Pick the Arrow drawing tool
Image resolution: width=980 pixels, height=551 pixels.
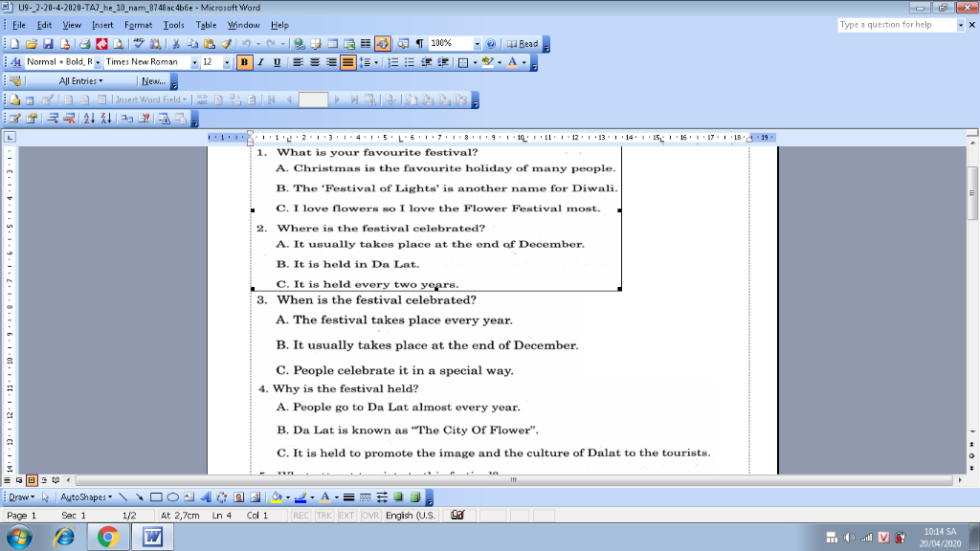click(x=140, y=497)
